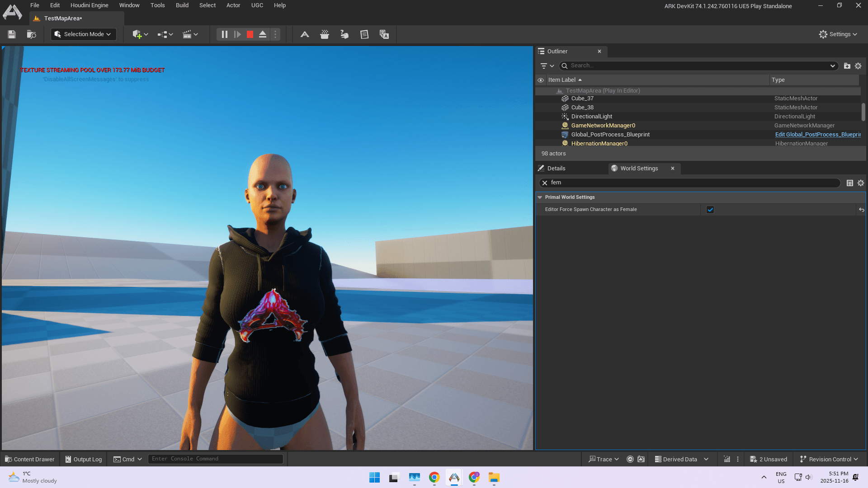868x488 pixels.
Task: Open the Content Drawer
Action: coord(30,459)
